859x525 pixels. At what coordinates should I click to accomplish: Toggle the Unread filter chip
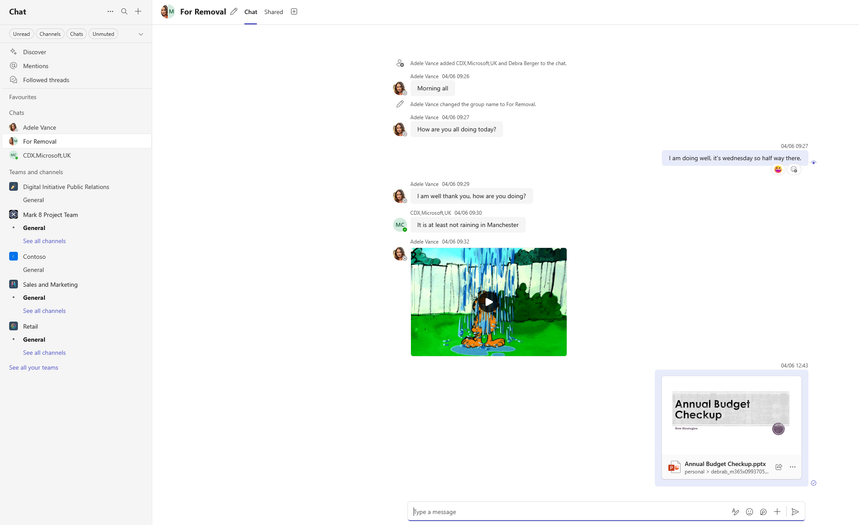pyautogui.click(x=21, y=34)
